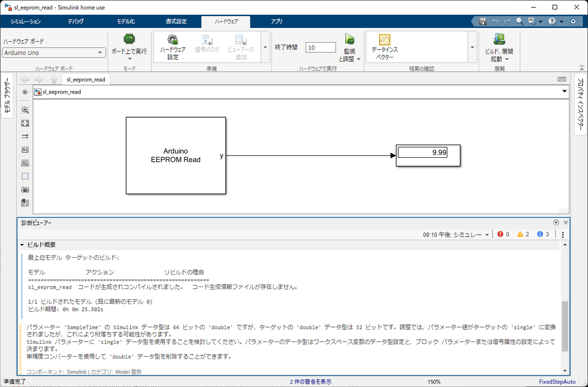Image resolution: width=588 pixels, height=387 pixels.
Task: Switch to the シミュレーション tab
Action: [25, 22]
